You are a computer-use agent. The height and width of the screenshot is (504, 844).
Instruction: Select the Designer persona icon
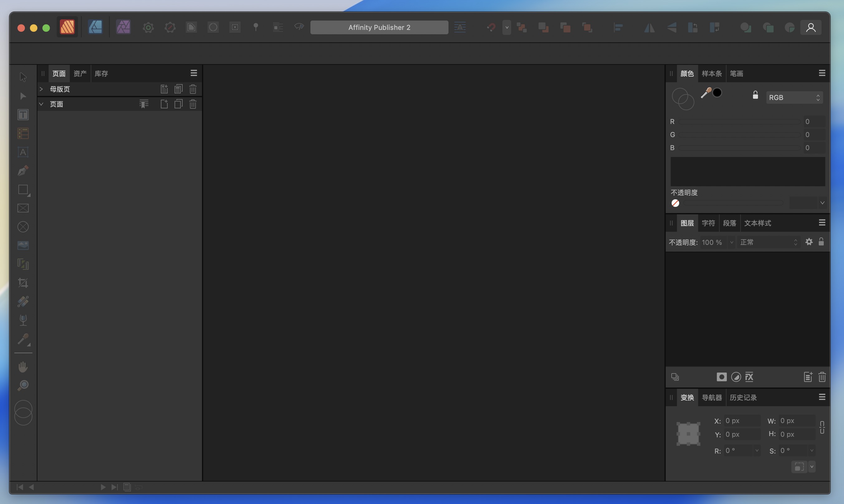(95, 27)
